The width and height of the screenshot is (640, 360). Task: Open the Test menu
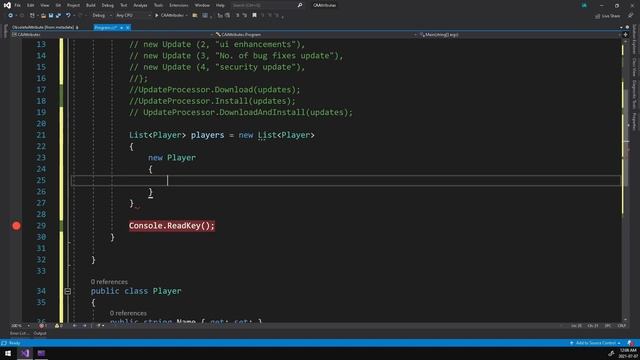(124, 5)
